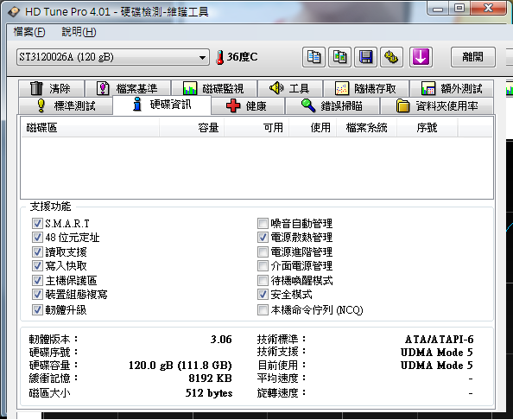513x420 pixels.
Task: Enable the 介面電源管理 checkbox
Action: point(263,265)
